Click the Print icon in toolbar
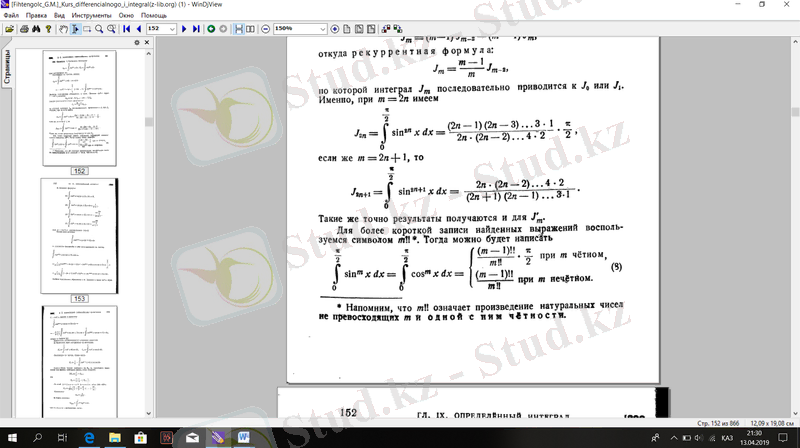 click(22, 30)
